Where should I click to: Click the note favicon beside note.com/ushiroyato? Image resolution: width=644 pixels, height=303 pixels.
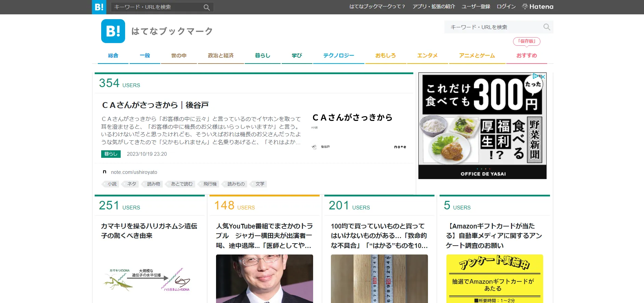point(105,172)
